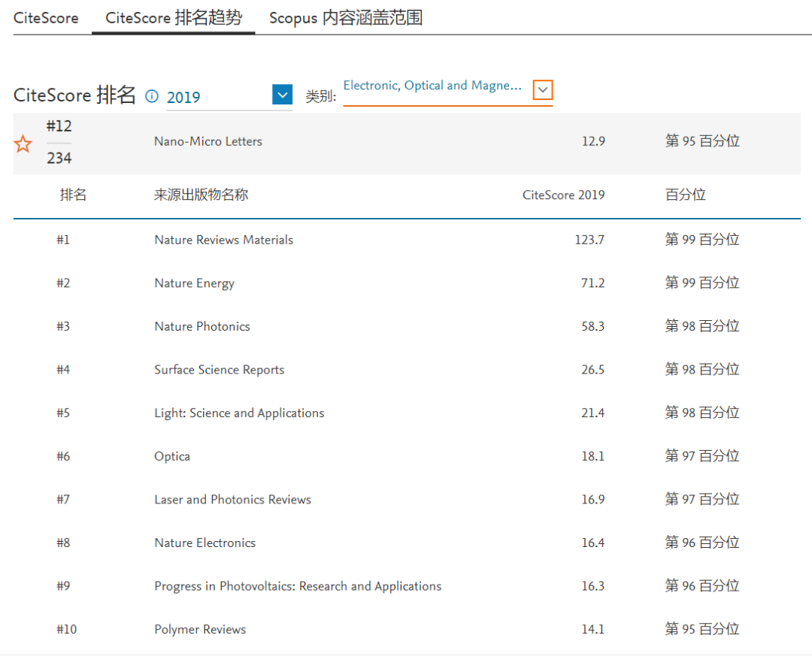Click the percentile for Optica
This screenshot has height=656, width=812.
[702, 455]
